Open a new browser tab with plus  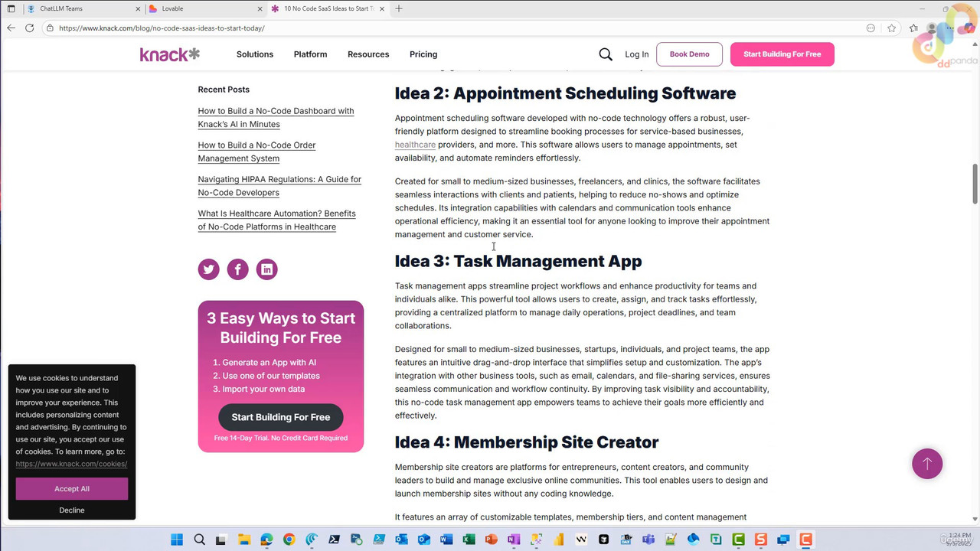point(399,8)
